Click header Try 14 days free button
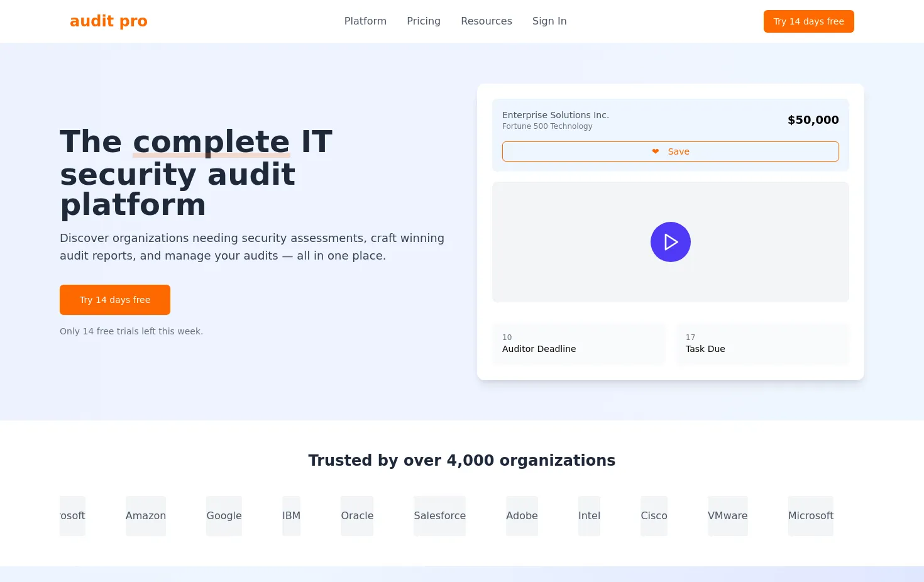This screenshot has height=582, width=924. tap(808, 21)
